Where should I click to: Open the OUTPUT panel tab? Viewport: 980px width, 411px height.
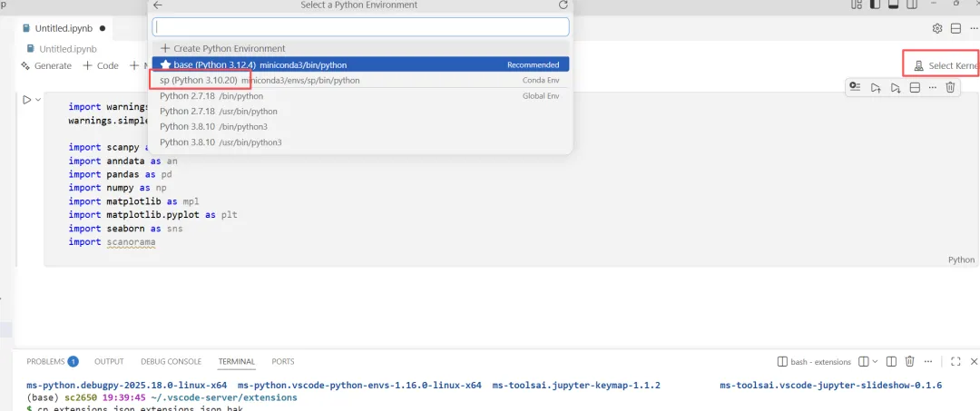point(109,362)
